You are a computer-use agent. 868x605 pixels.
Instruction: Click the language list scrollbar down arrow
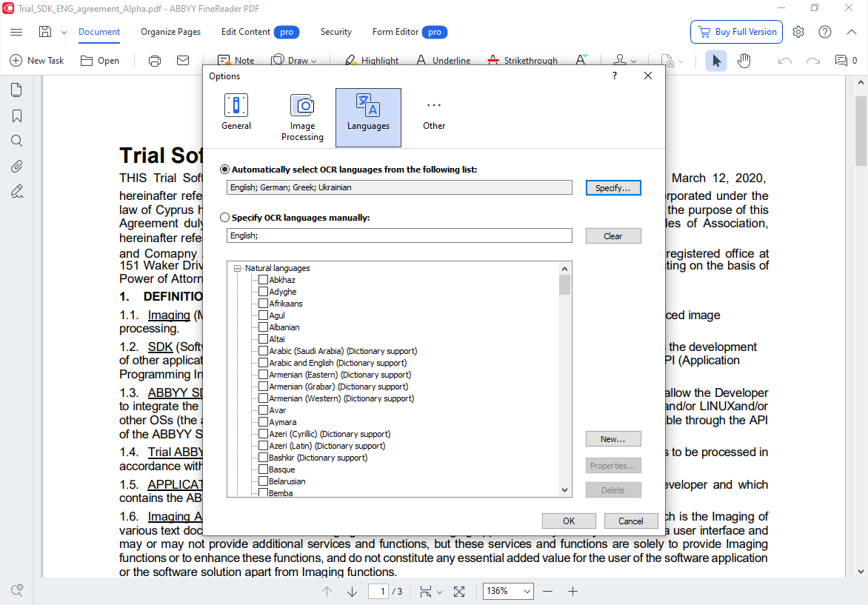click(564, 490)
